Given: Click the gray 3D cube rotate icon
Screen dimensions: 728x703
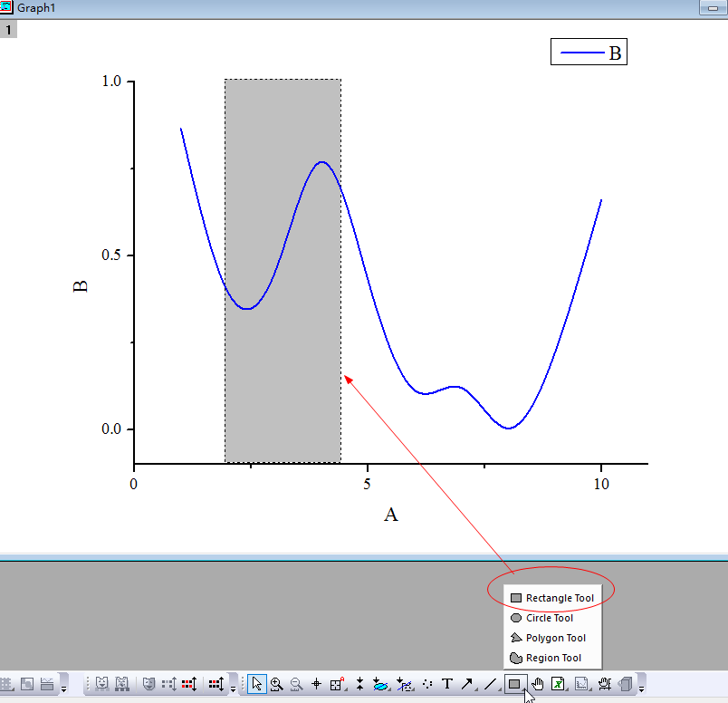Looking at the screenshot, I should coord(626,684).
